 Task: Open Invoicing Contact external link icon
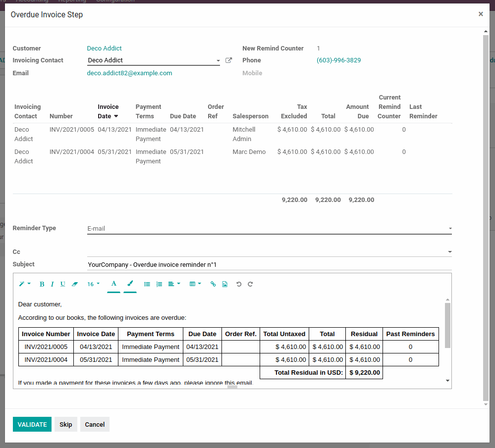tap(228, 60)
